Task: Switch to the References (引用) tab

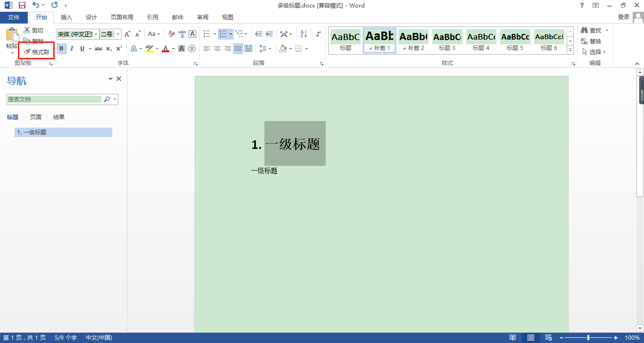Action: (153, 17)
